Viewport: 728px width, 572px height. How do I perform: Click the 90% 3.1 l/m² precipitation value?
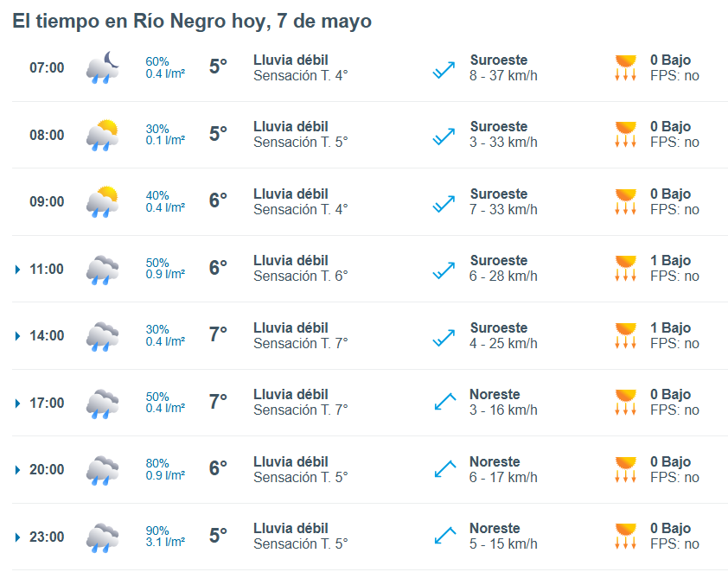click(x=165, y=537)
